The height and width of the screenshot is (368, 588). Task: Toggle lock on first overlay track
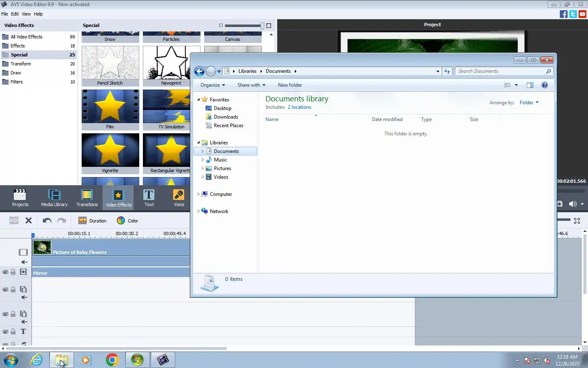pos(13,289)
